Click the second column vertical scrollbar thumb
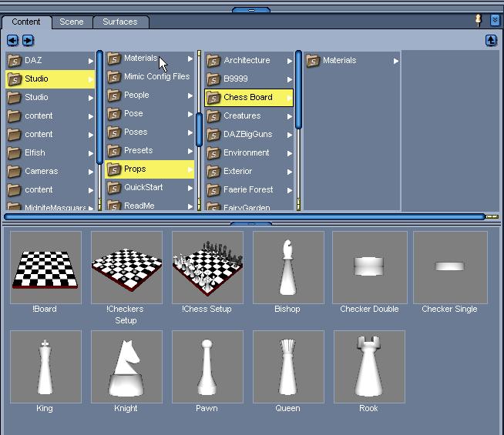Viewport: 504px width, 435px height. (199, 129)
